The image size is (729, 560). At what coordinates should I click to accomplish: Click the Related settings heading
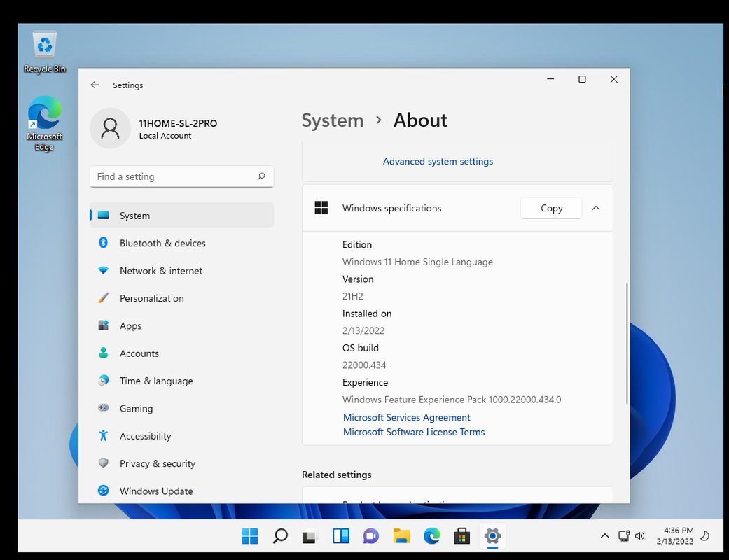(337, 475)
